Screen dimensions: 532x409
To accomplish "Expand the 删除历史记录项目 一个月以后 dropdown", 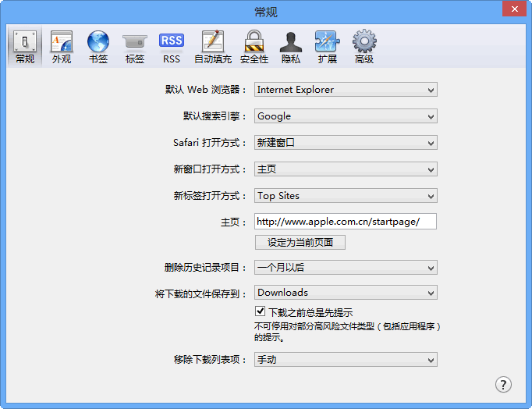I will click(x=346, y=268).
